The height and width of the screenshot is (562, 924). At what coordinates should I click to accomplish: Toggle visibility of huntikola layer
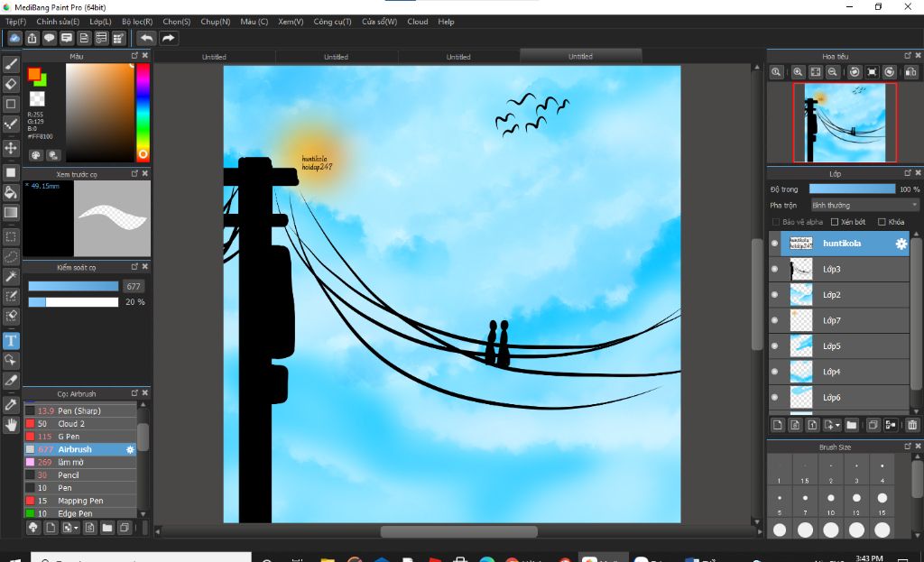(774, 244)
